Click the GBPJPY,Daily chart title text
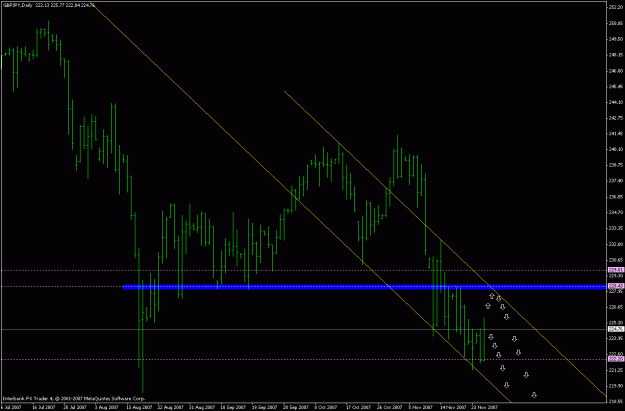 [x=18, y=5]
